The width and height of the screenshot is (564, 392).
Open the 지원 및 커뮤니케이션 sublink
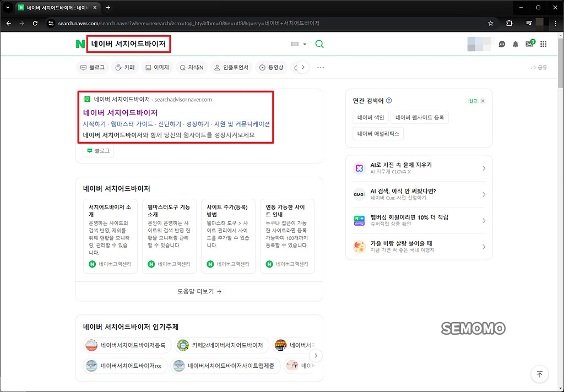coord(242,124)
